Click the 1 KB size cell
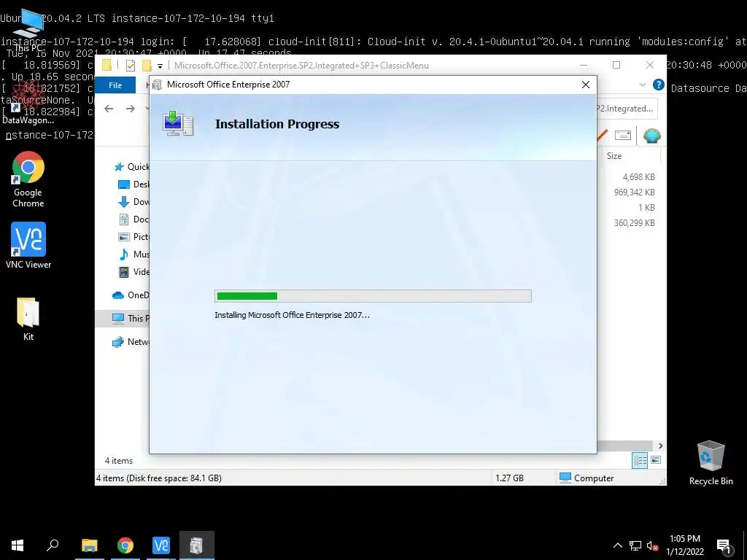Screen dimensions: 747x560 pos(646,208)
